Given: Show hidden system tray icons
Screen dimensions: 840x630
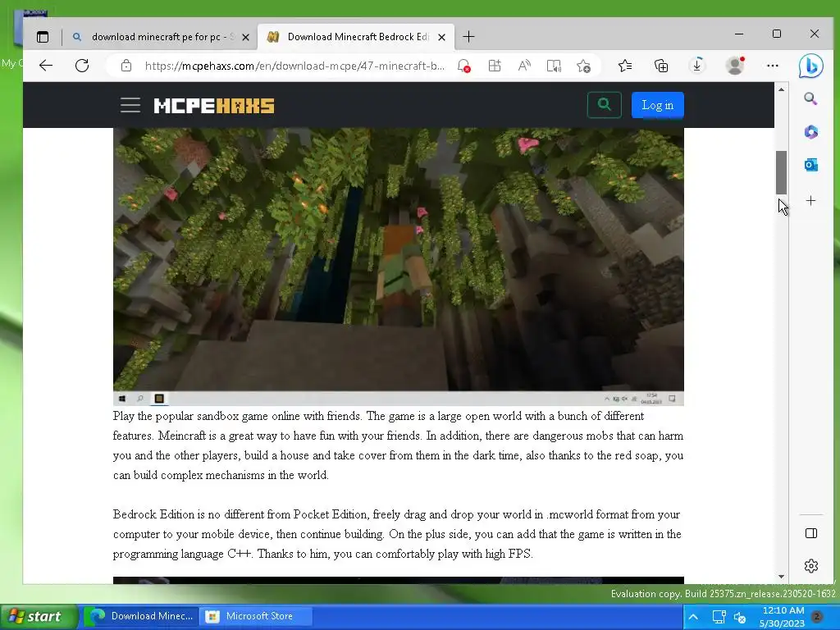Looking at the screenshot, I should click(692, 617).
